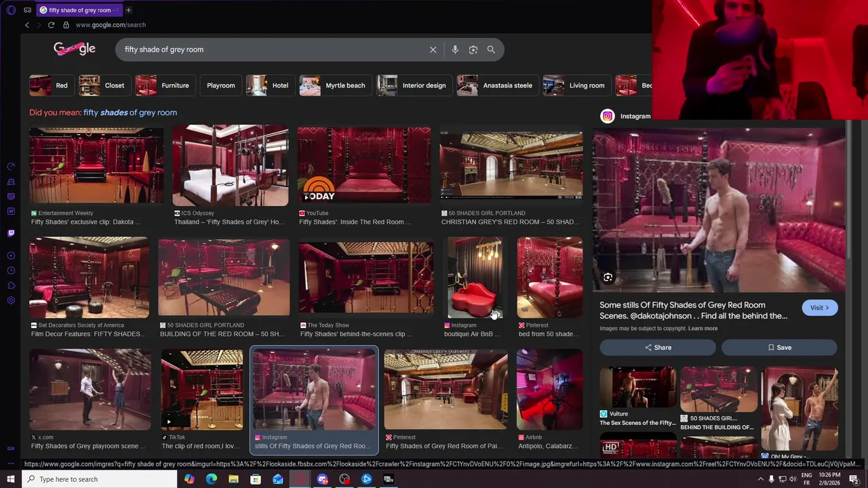Open File Explorer from the taskbar
Viewport: 868px width, 488px height.
tap(233, 479)
